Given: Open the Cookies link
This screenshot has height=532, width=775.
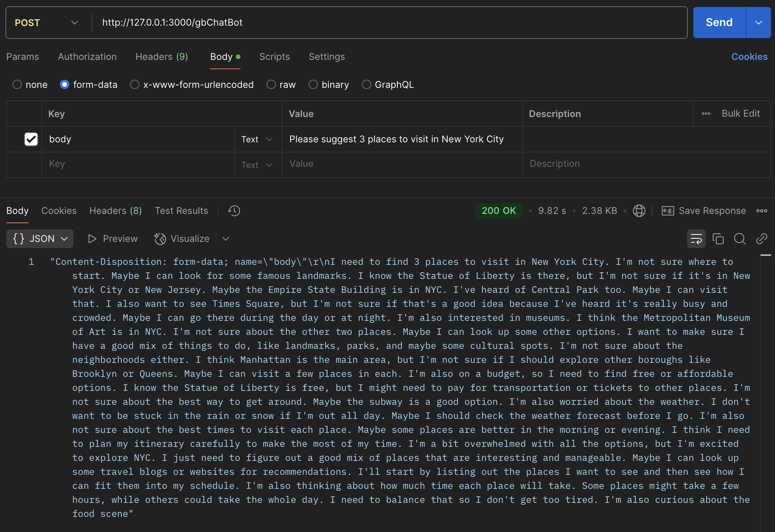Looking at the screenshot, I should 749,57.
